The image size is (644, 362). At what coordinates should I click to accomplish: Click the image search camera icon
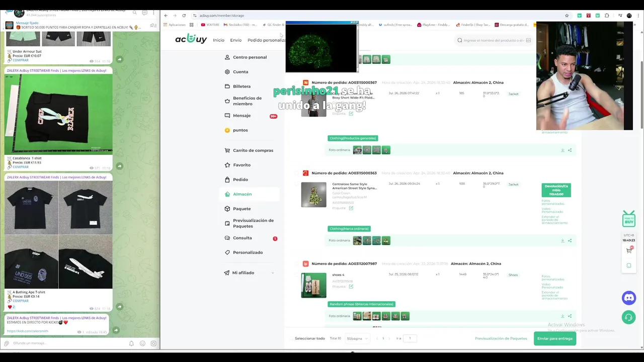[x=528, y=40]
